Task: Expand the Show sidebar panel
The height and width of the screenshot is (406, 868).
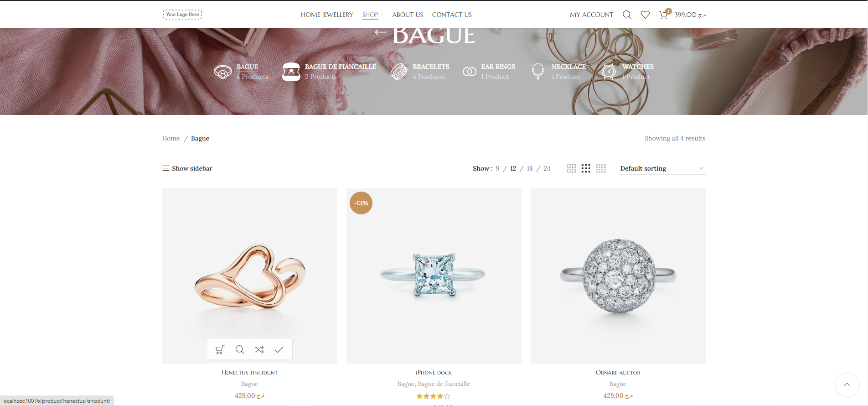Action: [x=187, y=168]
